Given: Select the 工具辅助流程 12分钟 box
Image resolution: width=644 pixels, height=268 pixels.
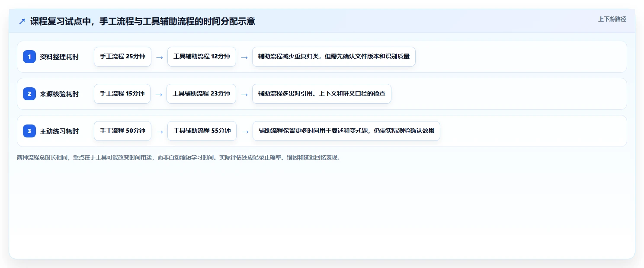Looking at the screenshot, I should (x=202, y=57).
